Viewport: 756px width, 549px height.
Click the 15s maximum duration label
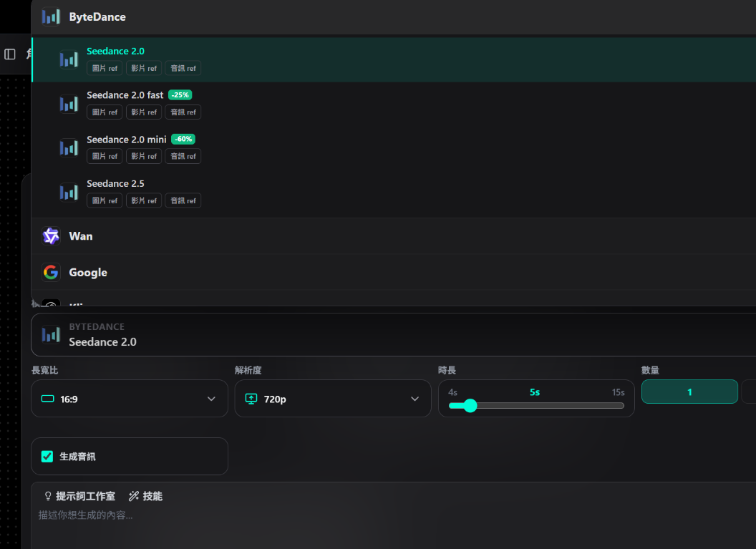618,392
